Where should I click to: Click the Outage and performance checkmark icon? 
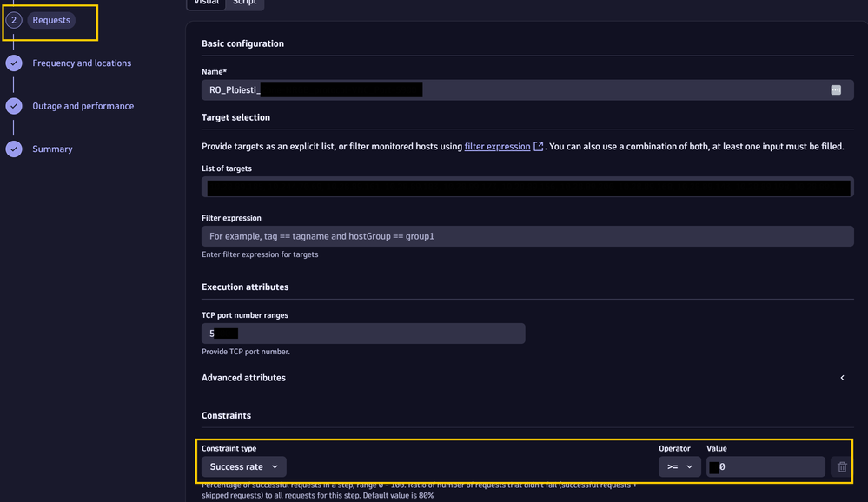(14, 106)
